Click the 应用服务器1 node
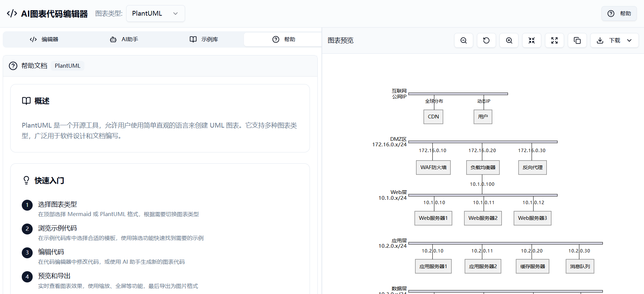 [433, 266]
